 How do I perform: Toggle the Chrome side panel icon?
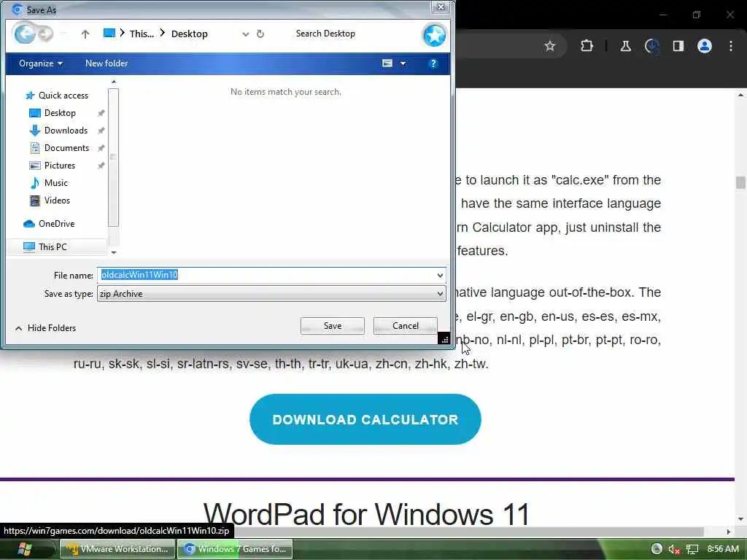(x=678, y=46)
